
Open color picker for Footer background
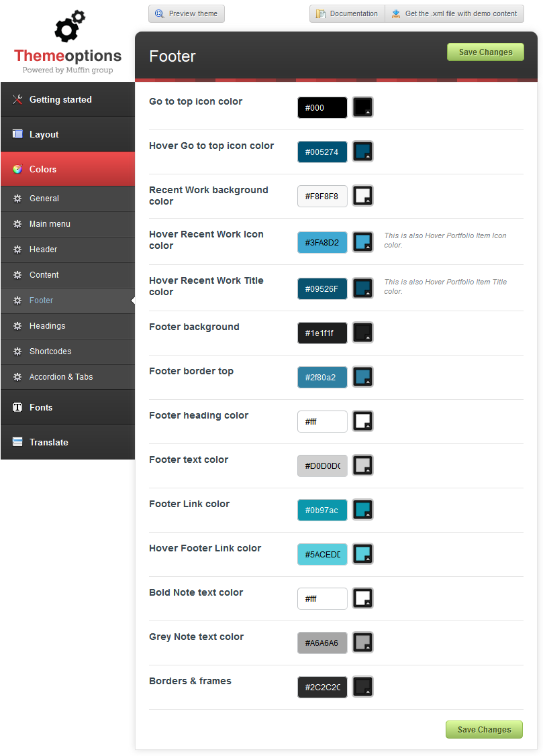362,333
